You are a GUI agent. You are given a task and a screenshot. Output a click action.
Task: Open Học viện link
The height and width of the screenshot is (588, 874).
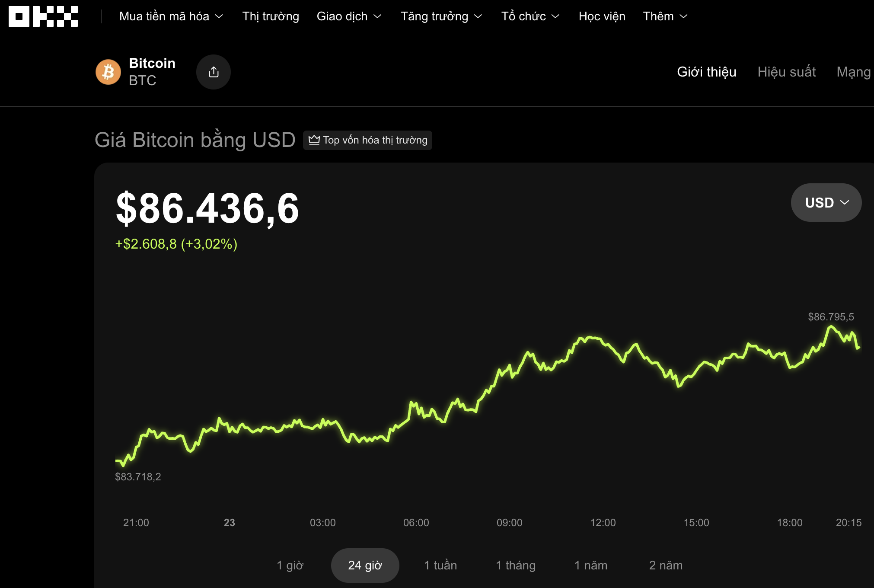tap(602, 16)
